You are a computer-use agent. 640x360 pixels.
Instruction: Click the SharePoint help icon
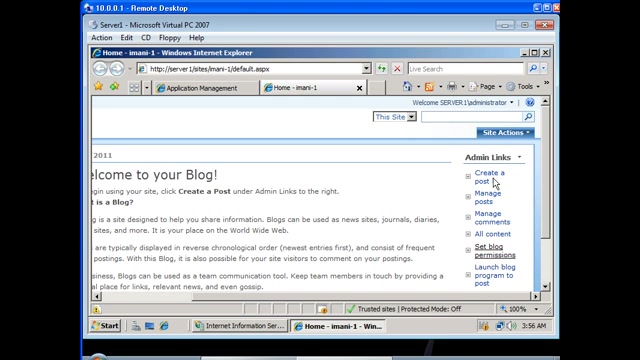pos(530,102)
